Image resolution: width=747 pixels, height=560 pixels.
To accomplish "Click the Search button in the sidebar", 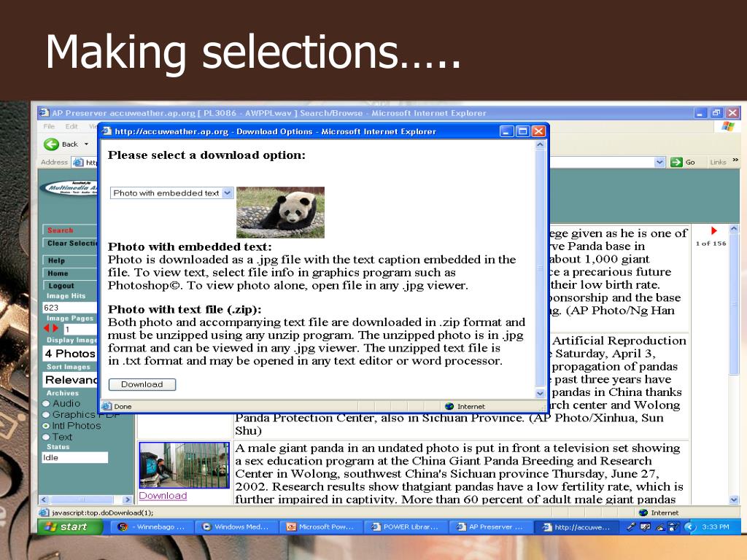I will coord(69,230).
